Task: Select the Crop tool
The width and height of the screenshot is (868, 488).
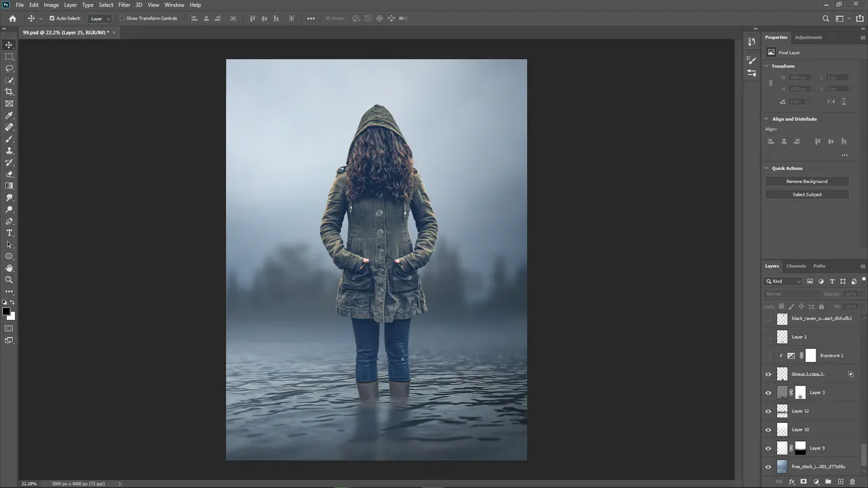Action: click(x=9, y=91)
